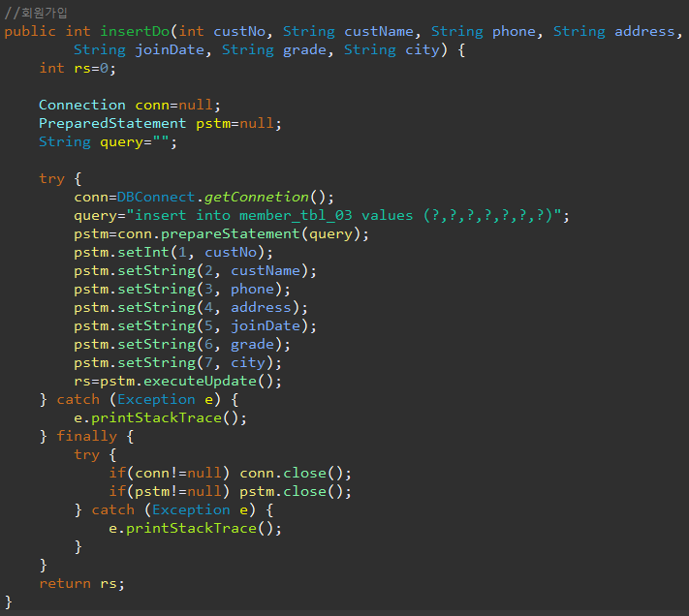
Task: Click the custNo parameter in the signature
Action: point(239,31)
